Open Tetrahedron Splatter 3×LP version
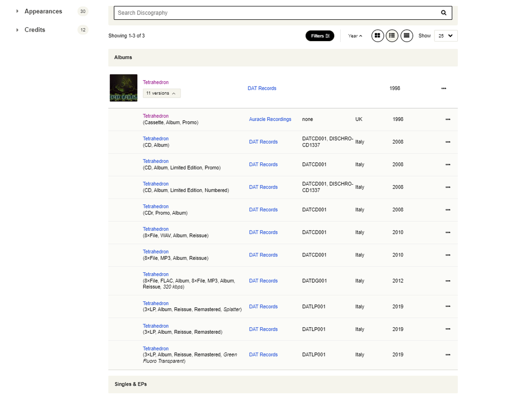Viewport: 532px width, 396px height. click(156, 303)
